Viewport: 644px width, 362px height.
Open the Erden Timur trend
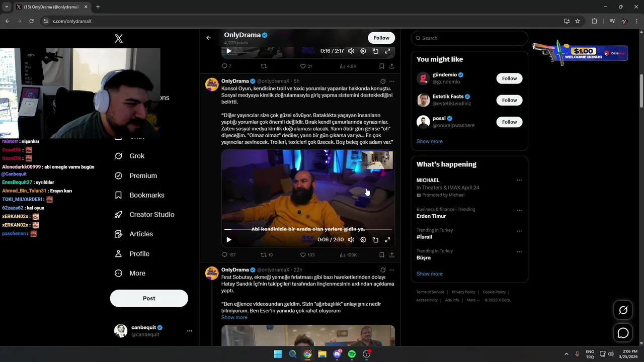431,216
